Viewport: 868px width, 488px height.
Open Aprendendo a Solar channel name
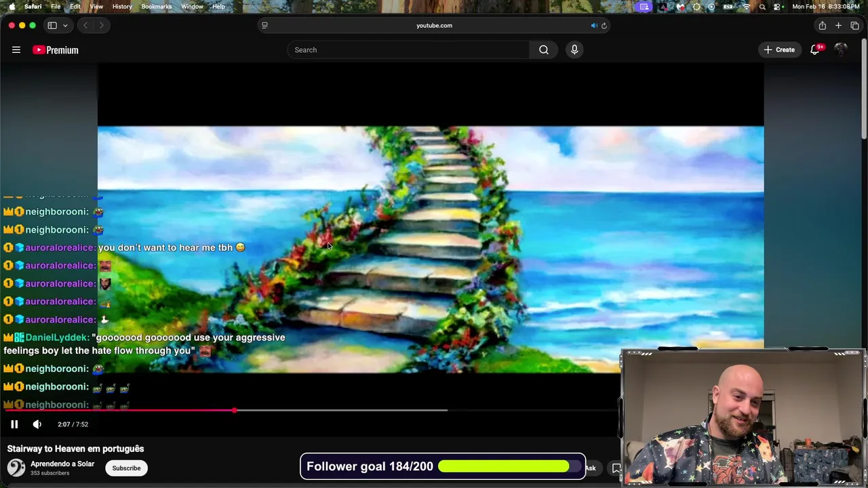pyautogui.click(x=62, y=464)
